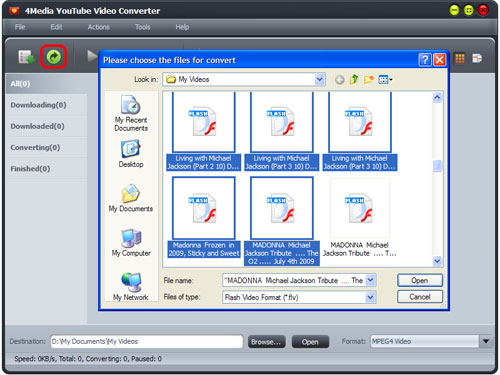Click Open button in file dialog
This screenshot has width=500, height=375.
pos(420,280)
